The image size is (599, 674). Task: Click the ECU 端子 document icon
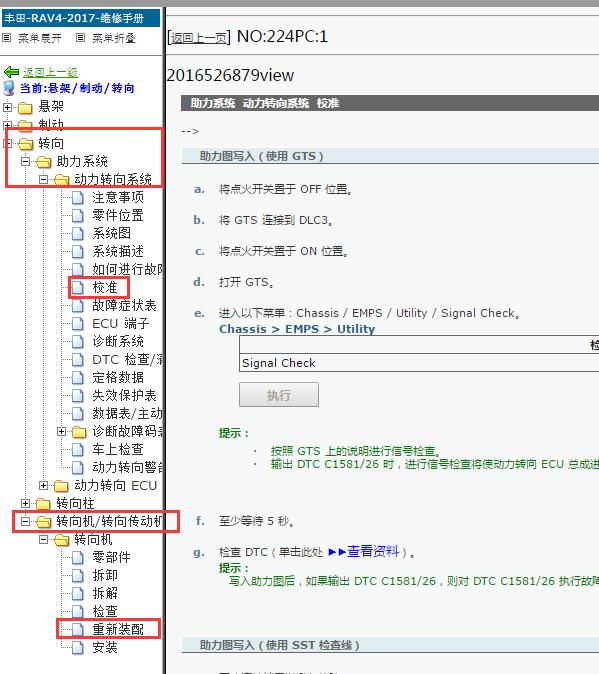78,324
